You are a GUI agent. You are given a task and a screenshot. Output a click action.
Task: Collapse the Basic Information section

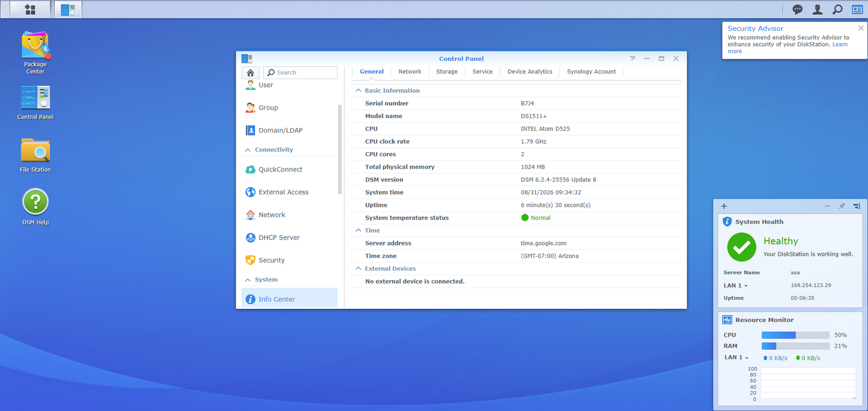(358, 90)
